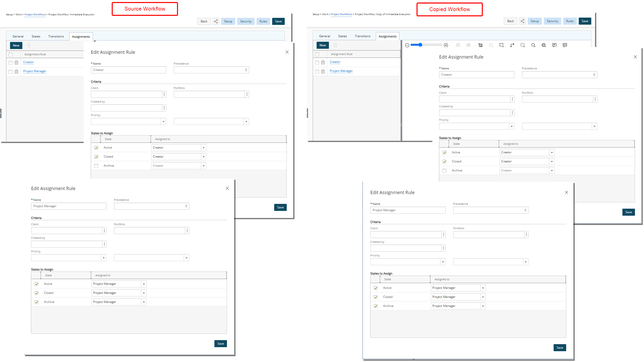Open Closed Assigned to dropdown in Copied Project Manager dialog
The width and height of the screenshot is (644, 362).
(483, 297)
